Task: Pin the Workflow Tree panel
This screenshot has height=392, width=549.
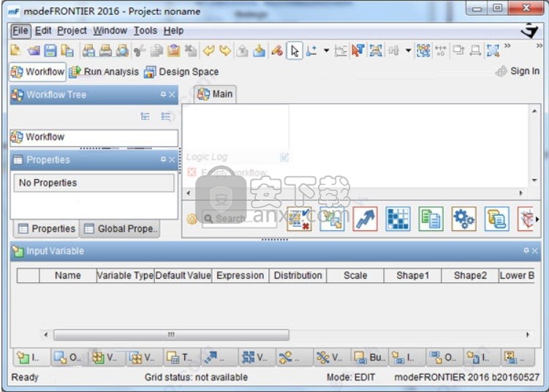Action: pos(163,94)
